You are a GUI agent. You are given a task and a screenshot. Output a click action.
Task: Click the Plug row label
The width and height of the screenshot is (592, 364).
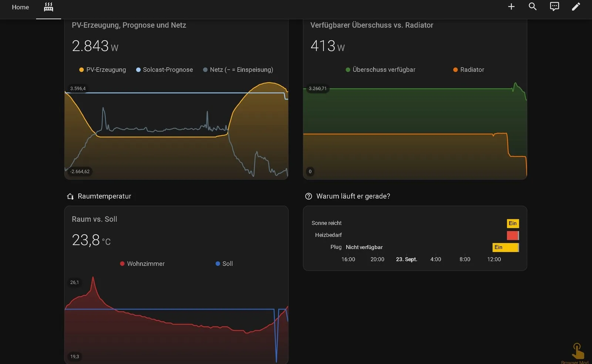(x=336, y=247)
